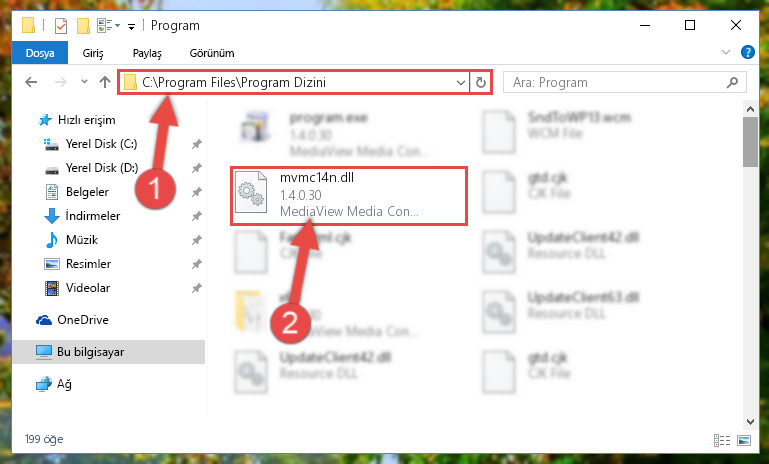Click the Properties quick access icon
The width and height of the screenshot is (769, 464).
61,26
